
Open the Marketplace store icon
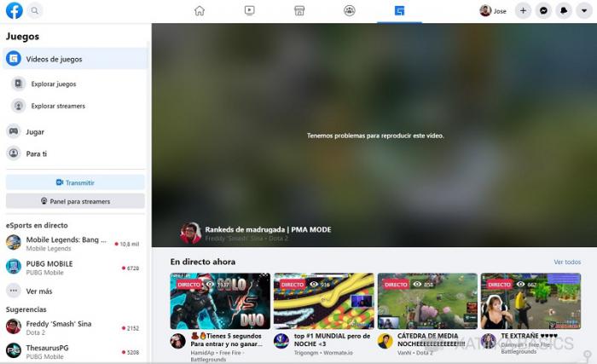point(299,10)
